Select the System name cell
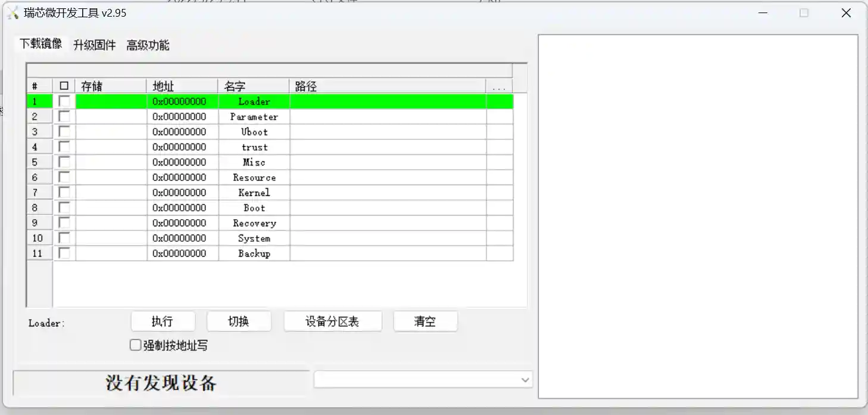Screen dimensions: 868x415 254,238
